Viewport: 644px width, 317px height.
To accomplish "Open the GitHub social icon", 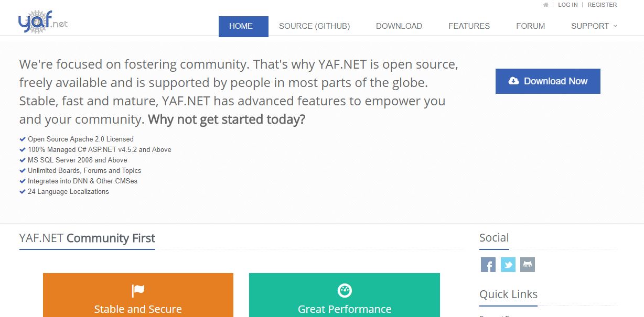I will coord(528,265).
